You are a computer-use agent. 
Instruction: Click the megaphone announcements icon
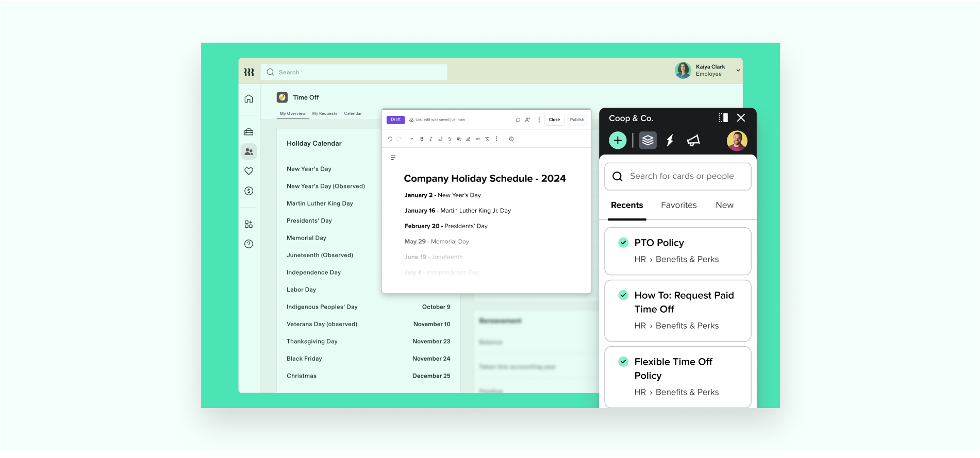(x=693, y=140)
